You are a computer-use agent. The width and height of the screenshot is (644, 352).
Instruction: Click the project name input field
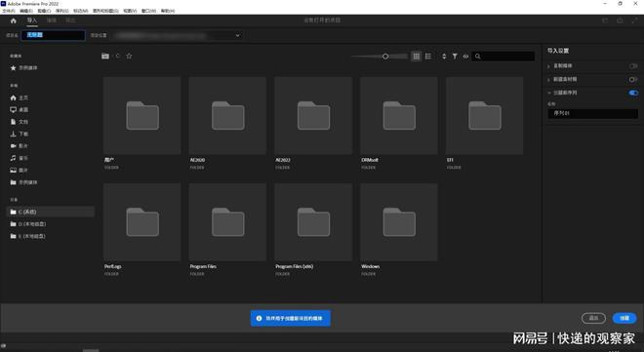[53, 35]
